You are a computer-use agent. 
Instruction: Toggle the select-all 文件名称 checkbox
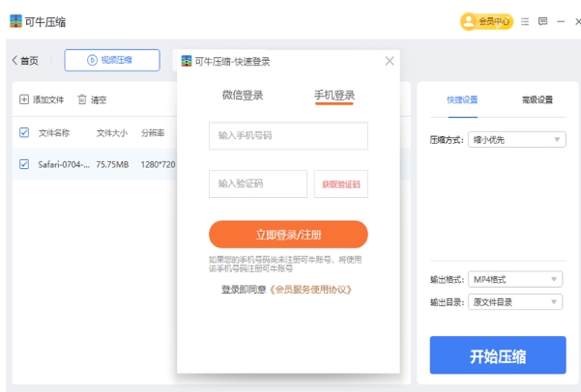coord(24,132)
